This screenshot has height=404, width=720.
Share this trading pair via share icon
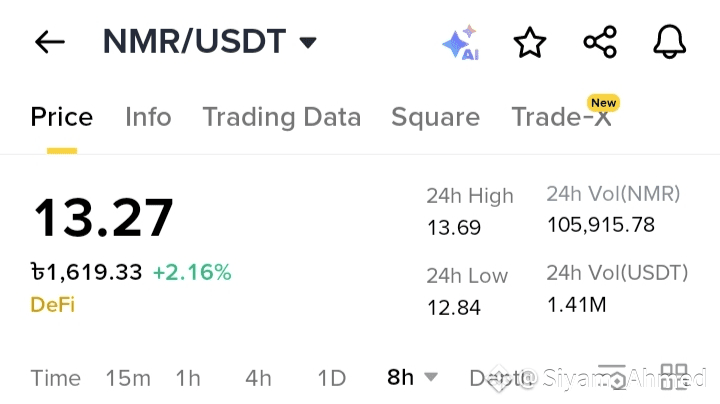600,42
